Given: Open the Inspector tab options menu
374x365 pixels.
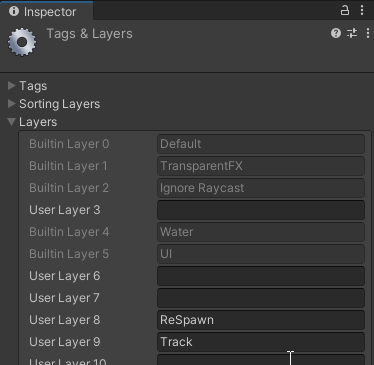Looking at the screenshot, I should tap(362, 10).
